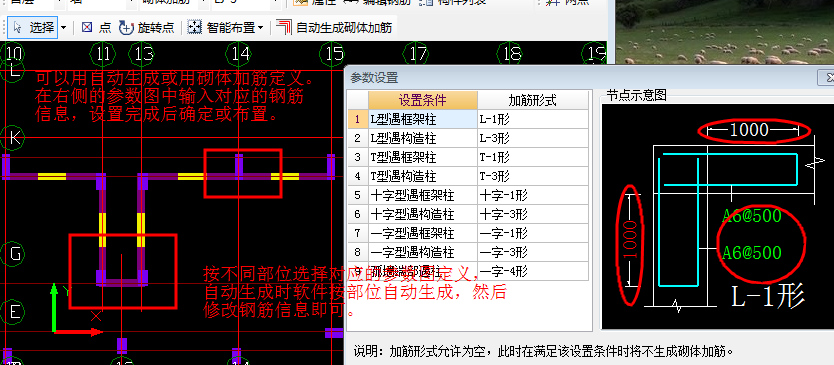Screen dimensions: 834x365
Task: Select the 十字型遇框架柱 condition row
Action: pyautogui.click(x=423, y=195)
